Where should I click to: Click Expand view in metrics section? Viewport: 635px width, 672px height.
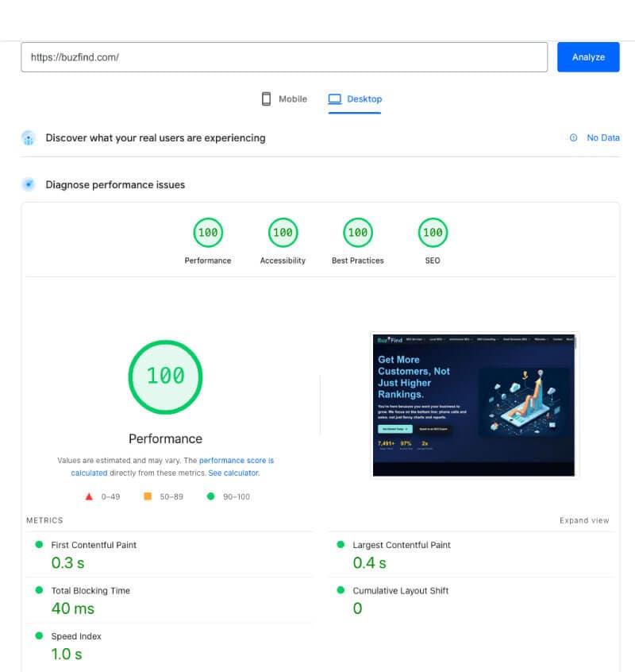[584, 520]
